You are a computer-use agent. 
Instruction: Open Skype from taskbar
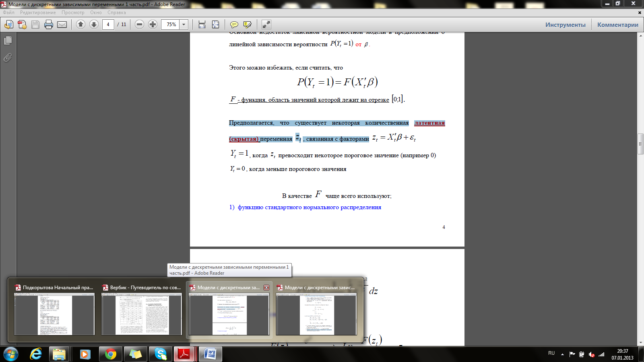tap(161, 354)
